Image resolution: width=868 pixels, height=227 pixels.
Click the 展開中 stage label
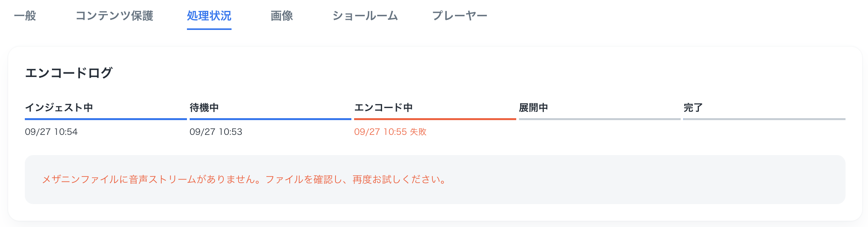pyautogui.click(x=534, y=108)
